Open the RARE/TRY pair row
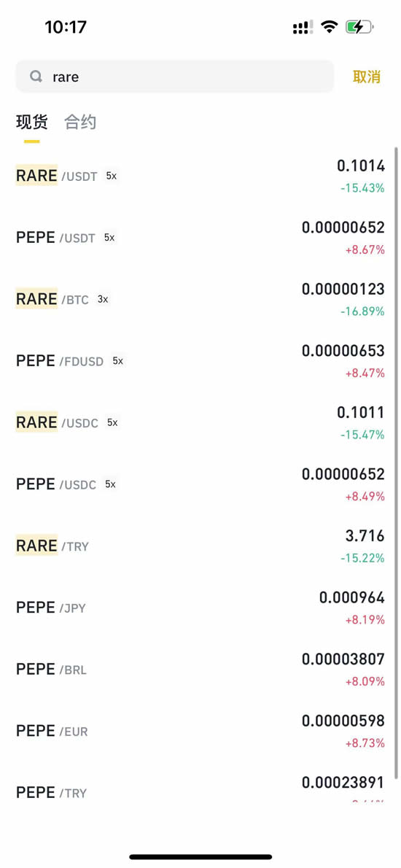401x868 pixels. [x=200, y=546]
